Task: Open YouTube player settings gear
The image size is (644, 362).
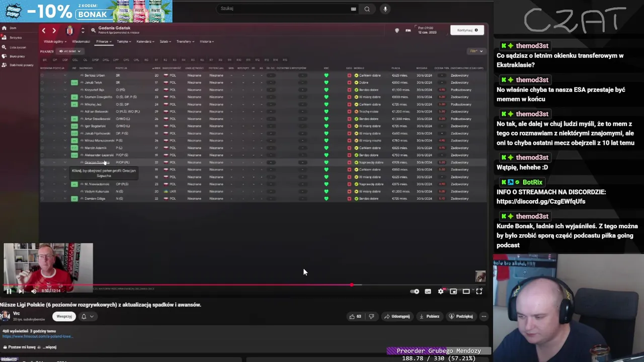Action: point(441,291)
